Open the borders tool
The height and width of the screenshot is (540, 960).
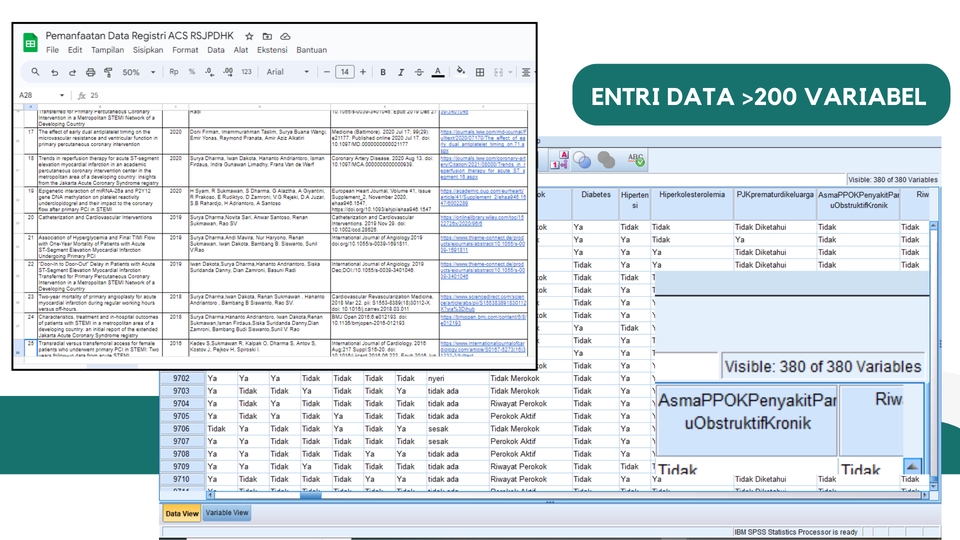pyautogui.click(x=480, y=72)
